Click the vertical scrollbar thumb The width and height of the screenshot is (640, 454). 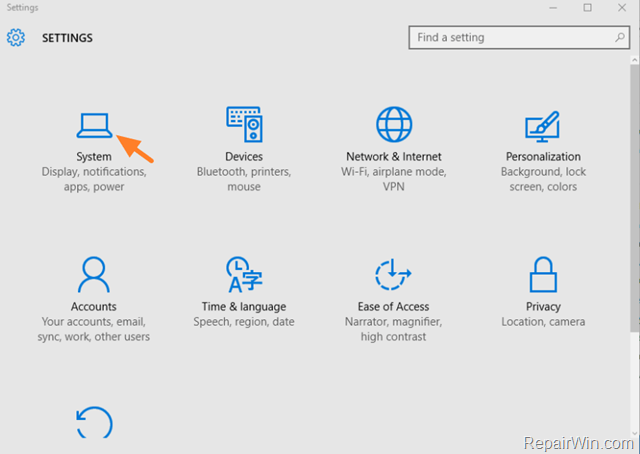(635, 198)
